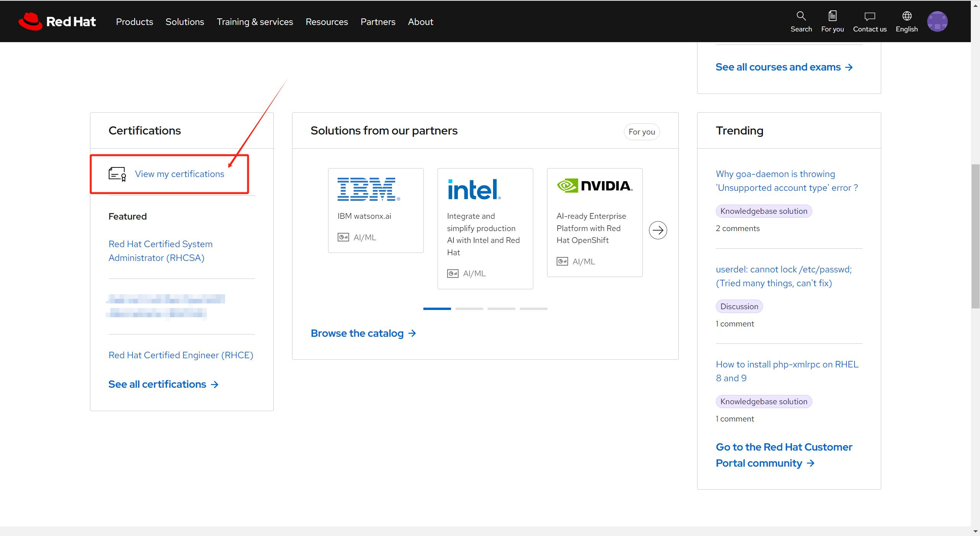Screen dimensions: 980x536
Task: Open the Resources menu
Action: [327, 22]
